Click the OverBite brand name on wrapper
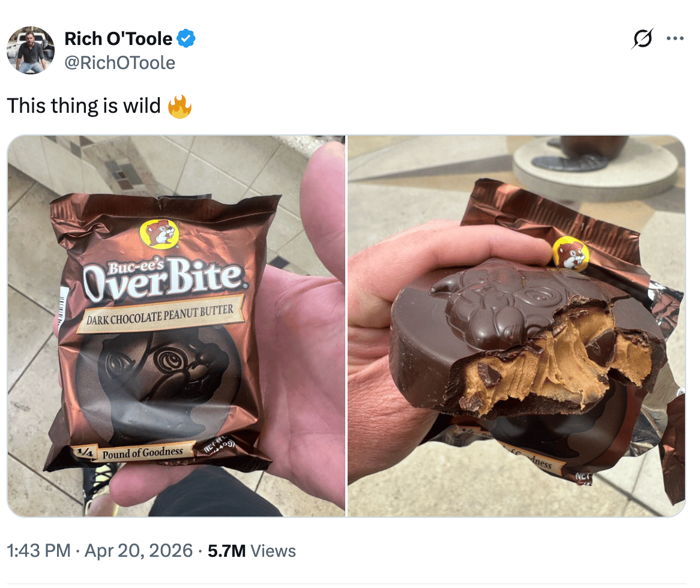The width and height of the screenshot is (700, 588). (163, 277)
